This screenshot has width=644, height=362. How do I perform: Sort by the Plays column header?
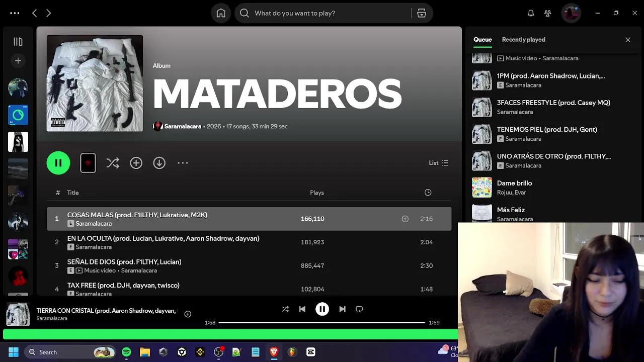tap(317, 193)
